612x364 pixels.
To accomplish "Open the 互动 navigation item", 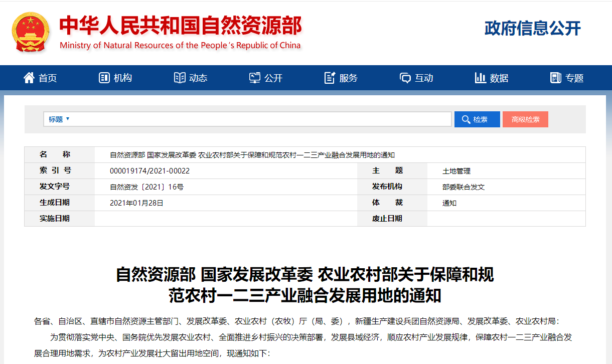I will pos(416,78).
